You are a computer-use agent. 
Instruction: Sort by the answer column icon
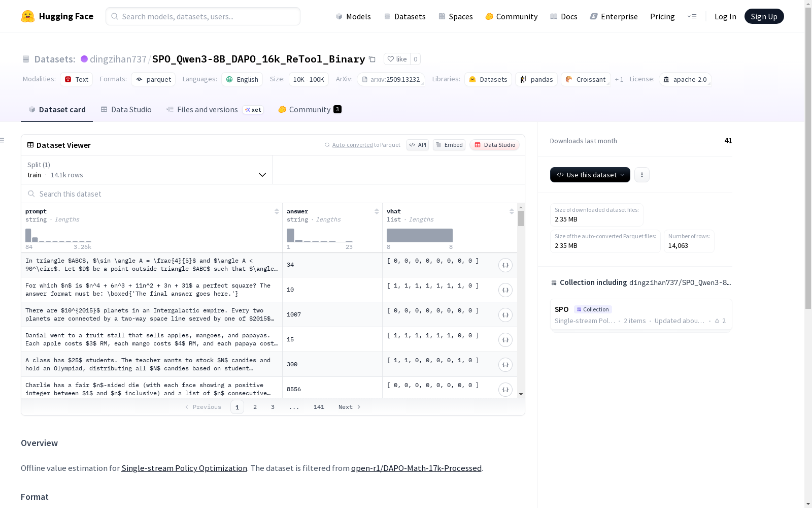click(377, 211)
